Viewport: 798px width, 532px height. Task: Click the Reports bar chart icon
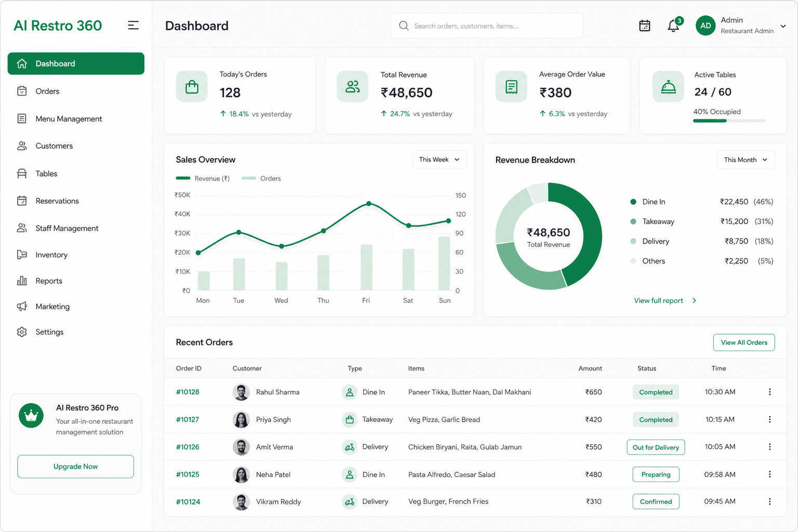[x=22, y=281]
